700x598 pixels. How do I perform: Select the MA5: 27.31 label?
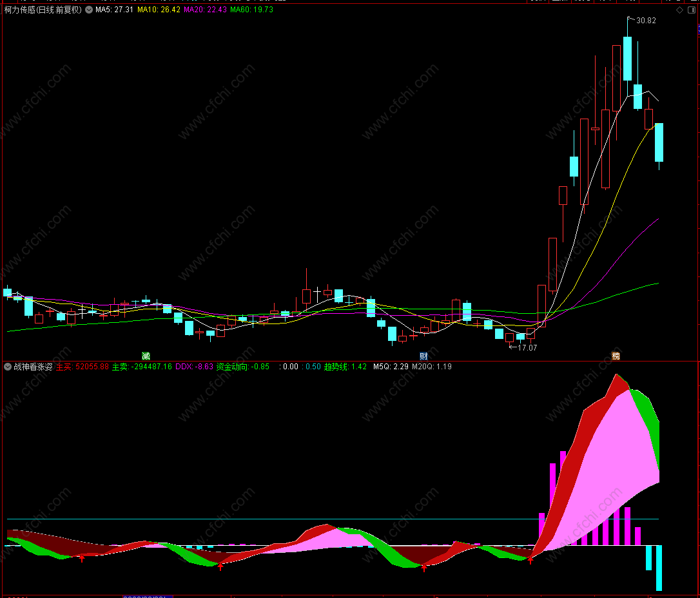(x=114, y=10)
